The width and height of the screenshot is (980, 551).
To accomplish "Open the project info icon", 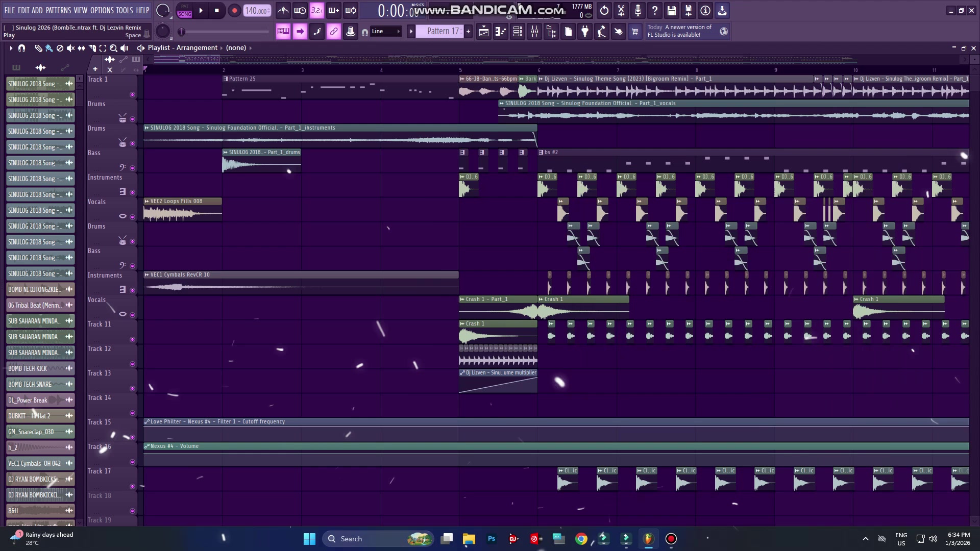I will 705,10.
